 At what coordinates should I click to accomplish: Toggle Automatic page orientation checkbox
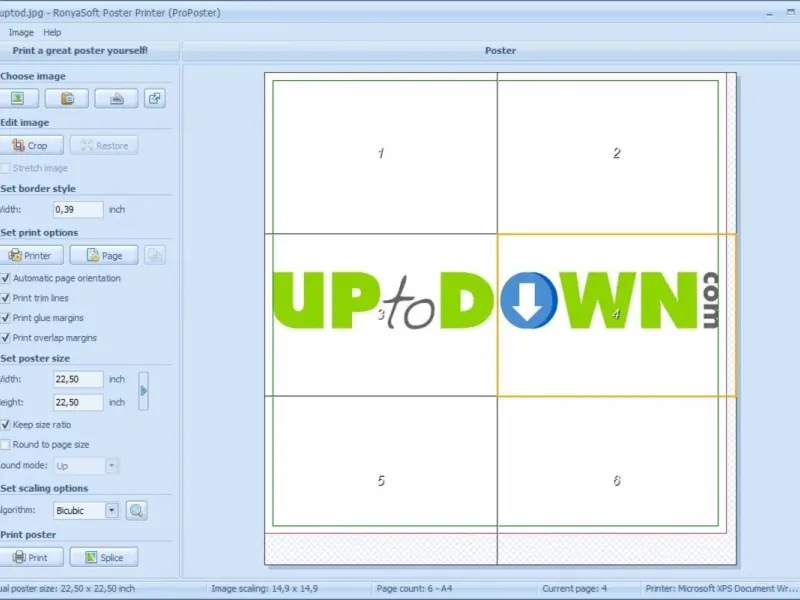(5, 278)
